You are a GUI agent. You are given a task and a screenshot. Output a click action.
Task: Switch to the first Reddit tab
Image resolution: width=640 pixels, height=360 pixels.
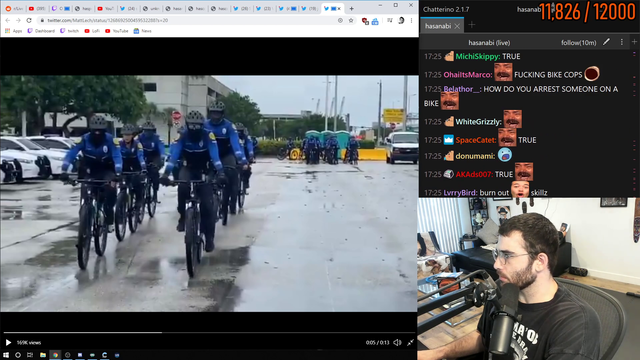(14, 8)
